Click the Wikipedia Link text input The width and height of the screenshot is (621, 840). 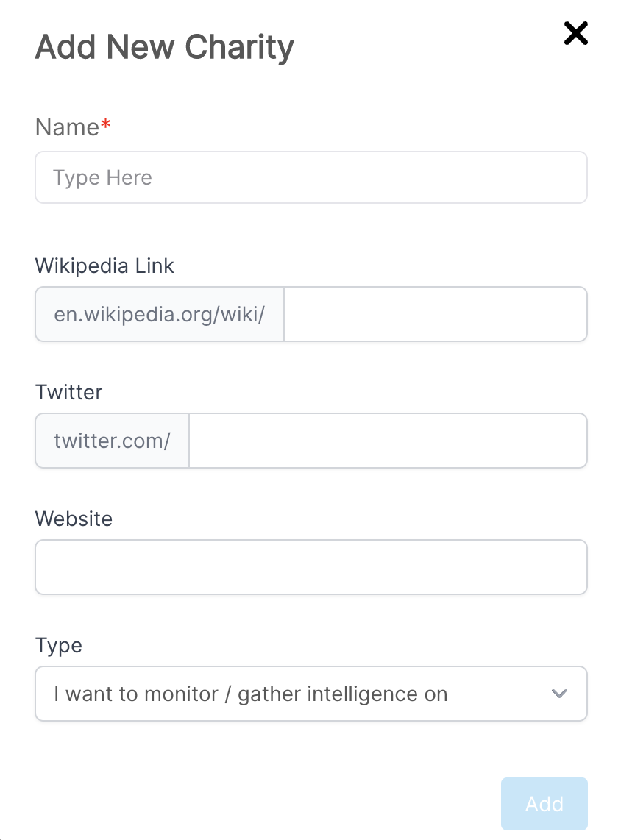[x=435, y=314]
